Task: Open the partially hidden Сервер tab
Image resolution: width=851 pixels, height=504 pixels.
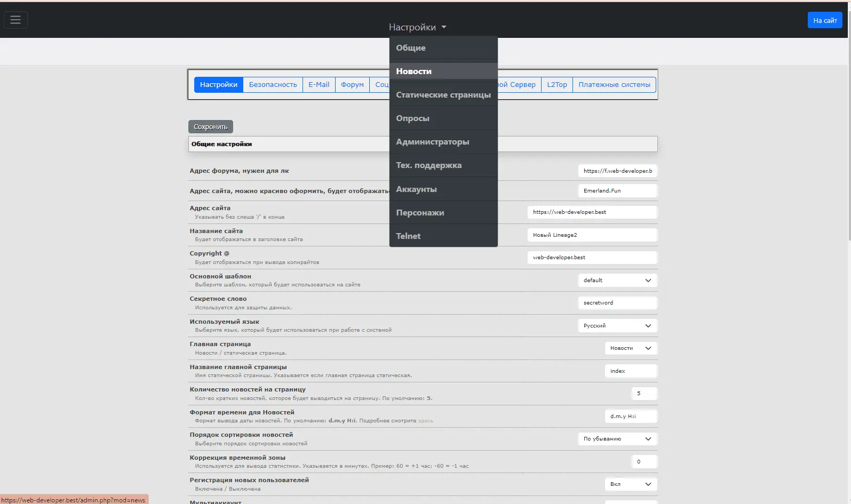Action: click(520, 85)
